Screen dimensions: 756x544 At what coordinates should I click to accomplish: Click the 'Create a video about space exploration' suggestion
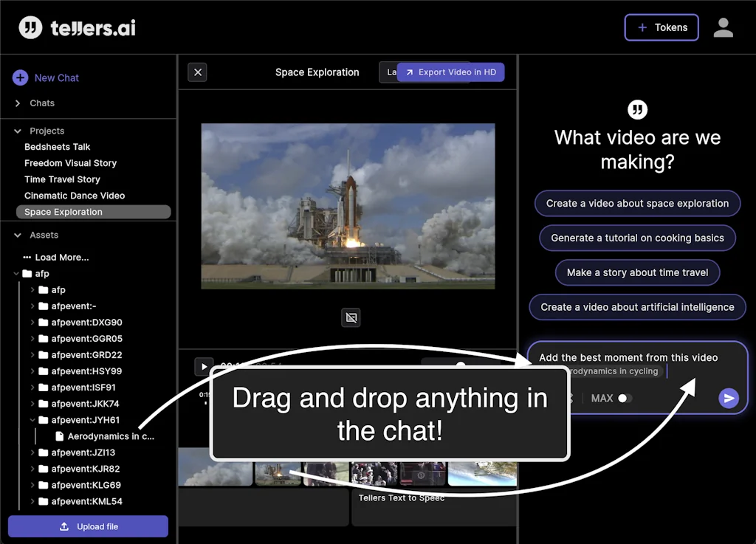point(637,203)
